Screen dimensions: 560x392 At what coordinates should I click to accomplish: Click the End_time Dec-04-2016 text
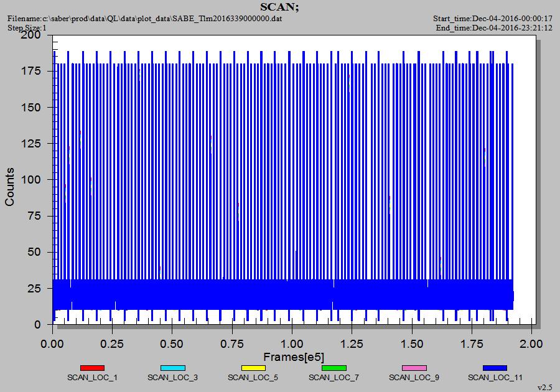click(x=494, y=28)
